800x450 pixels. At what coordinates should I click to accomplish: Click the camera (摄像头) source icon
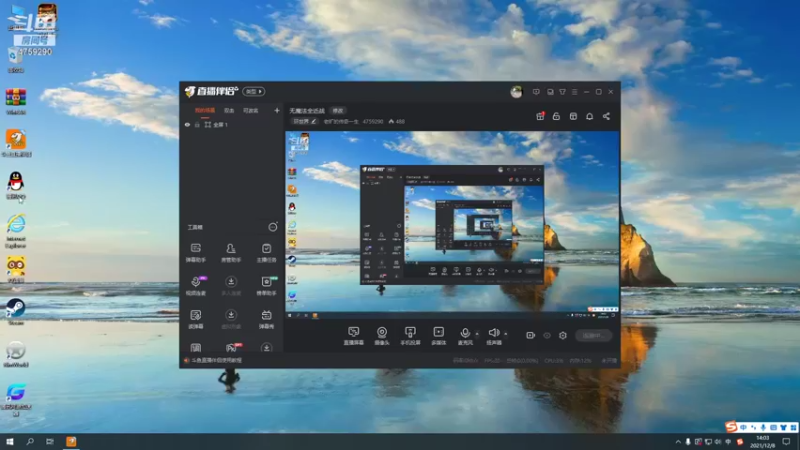click(x=382, y=336)
